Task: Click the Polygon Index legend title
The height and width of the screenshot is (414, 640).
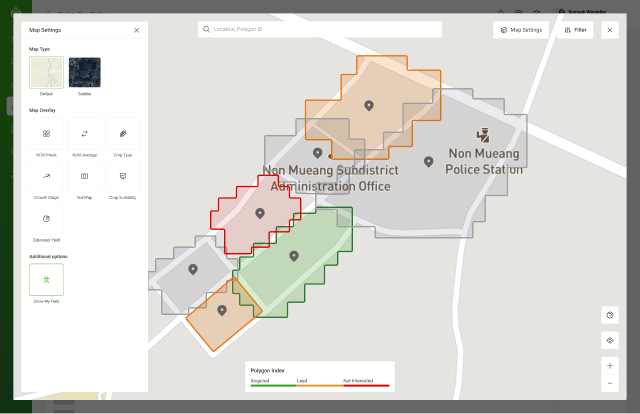Action: tap(267, 370)
